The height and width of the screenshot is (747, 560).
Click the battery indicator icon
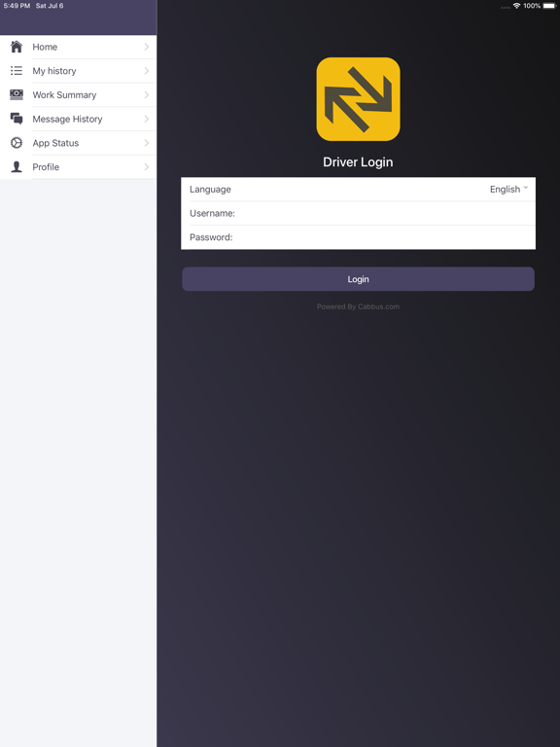point(550,6)
